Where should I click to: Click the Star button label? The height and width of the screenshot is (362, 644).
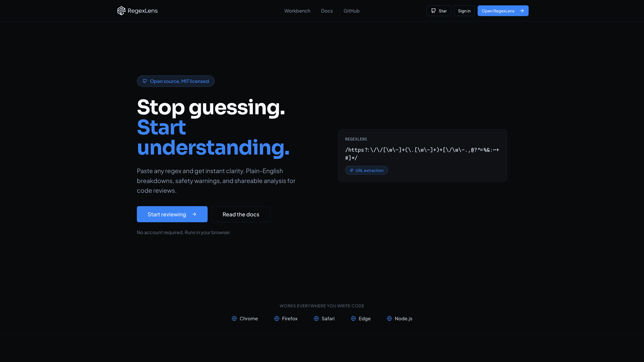pyautogui.click(x=443, y=11)
